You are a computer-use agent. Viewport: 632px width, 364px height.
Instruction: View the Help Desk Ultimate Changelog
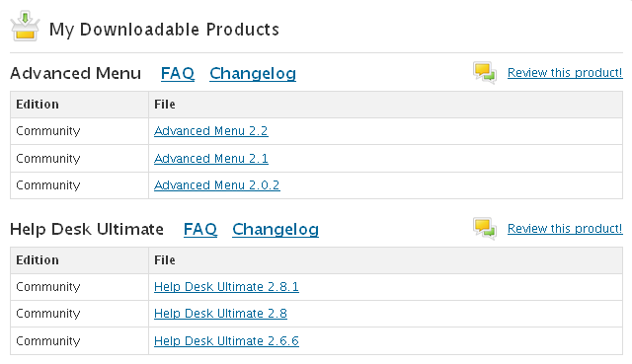coord(276,230)
